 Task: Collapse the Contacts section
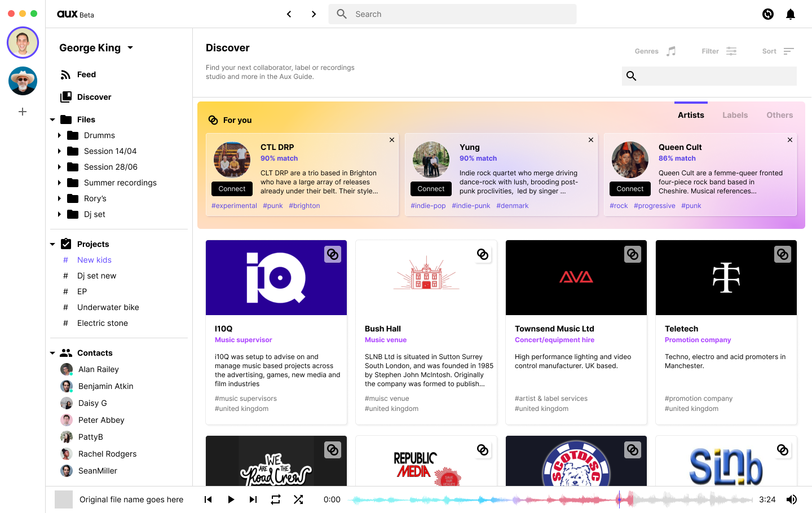(52, 353)
